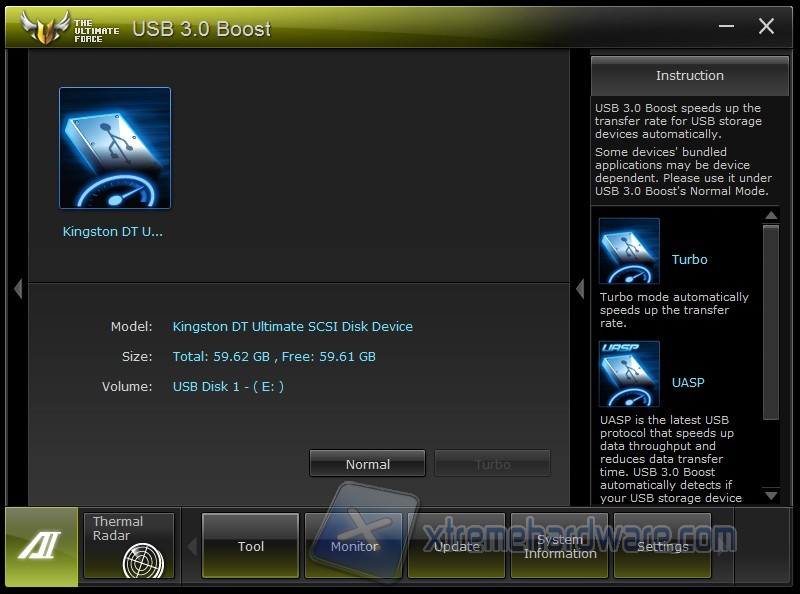Enable Turbo mode for the device
This screenshot has width=800, height=594.
click(492, 464)
